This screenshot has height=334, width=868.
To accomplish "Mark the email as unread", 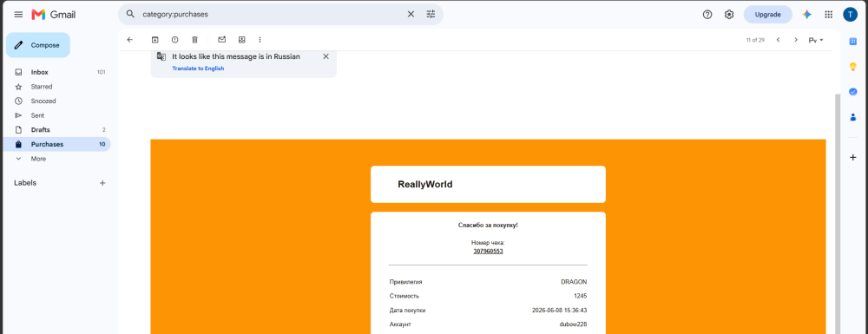I will click(222, 40).
